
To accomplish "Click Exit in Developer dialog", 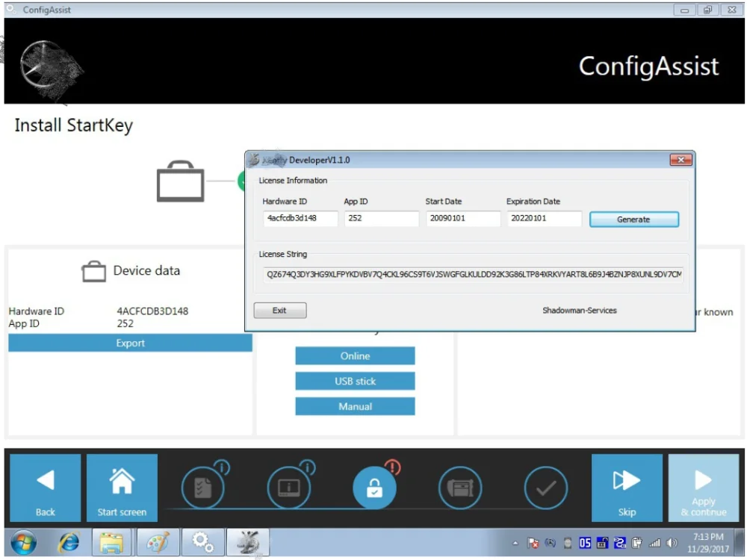I will (x=279, y=311).
